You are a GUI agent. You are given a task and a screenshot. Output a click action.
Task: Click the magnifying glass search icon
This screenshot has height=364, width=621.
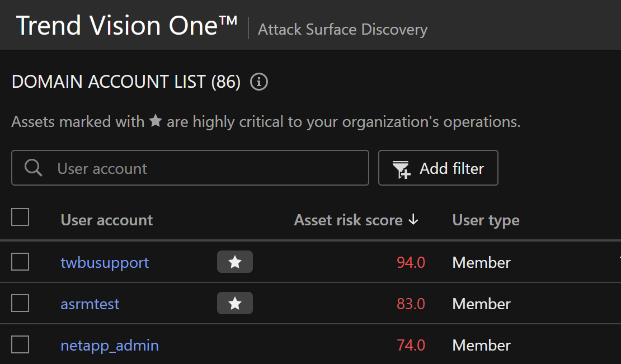point(34,168)
